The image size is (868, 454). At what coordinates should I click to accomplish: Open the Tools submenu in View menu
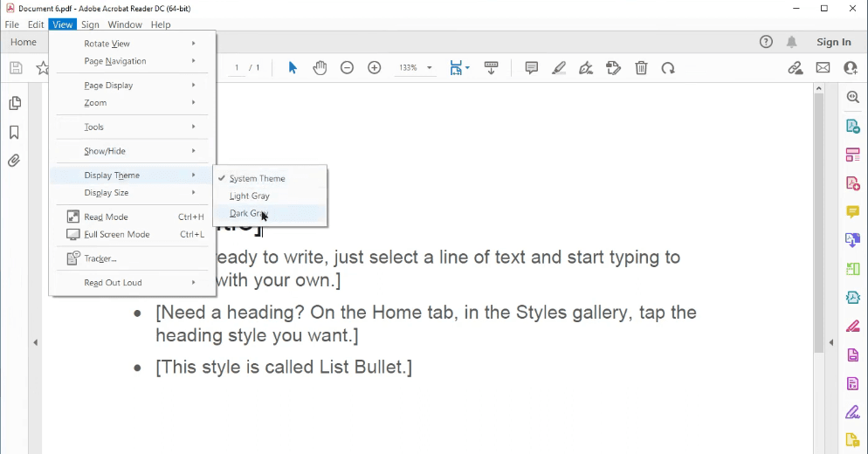point(133,127)
